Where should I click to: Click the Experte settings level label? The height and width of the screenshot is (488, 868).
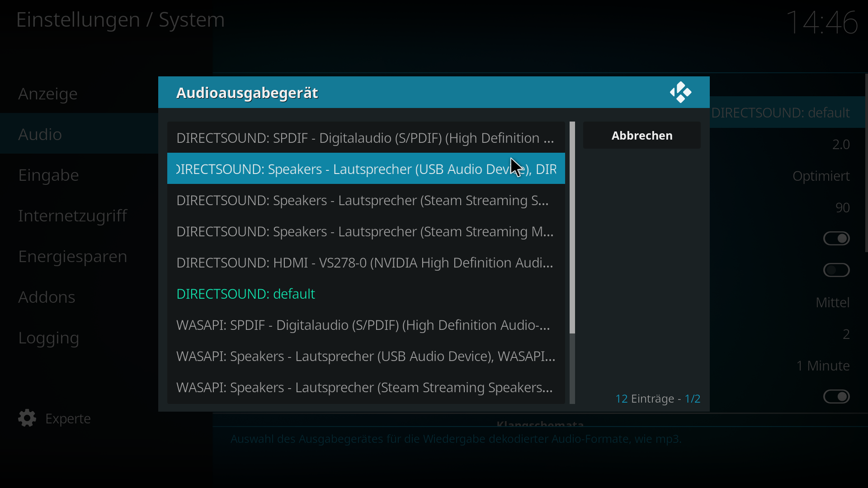(x=68, y=418)
